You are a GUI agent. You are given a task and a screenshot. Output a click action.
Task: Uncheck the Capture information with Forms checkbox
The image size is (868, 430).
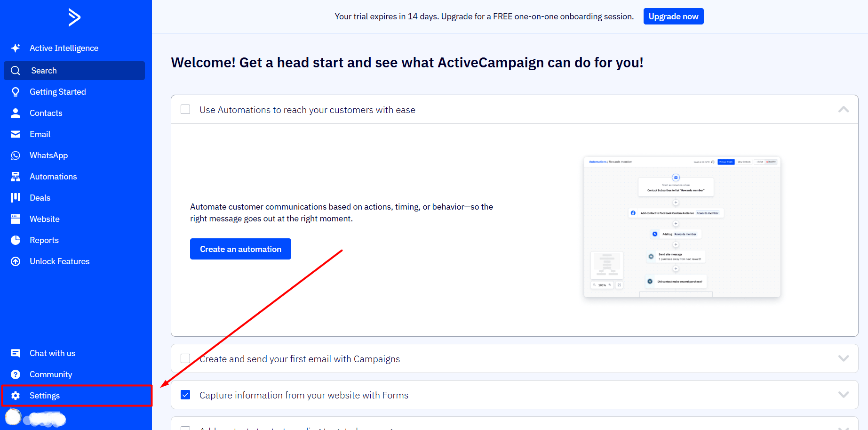coord(185,395)
